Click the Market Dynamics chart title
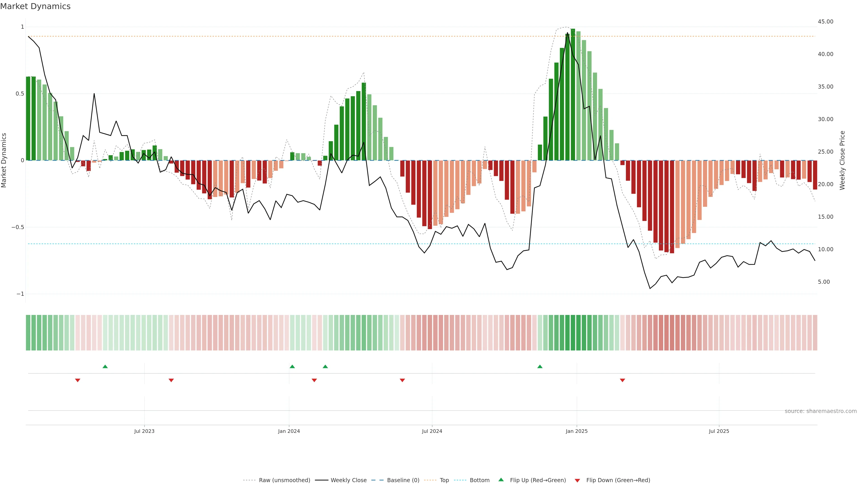This screenshot has width=868, height=488. (35, 6)
